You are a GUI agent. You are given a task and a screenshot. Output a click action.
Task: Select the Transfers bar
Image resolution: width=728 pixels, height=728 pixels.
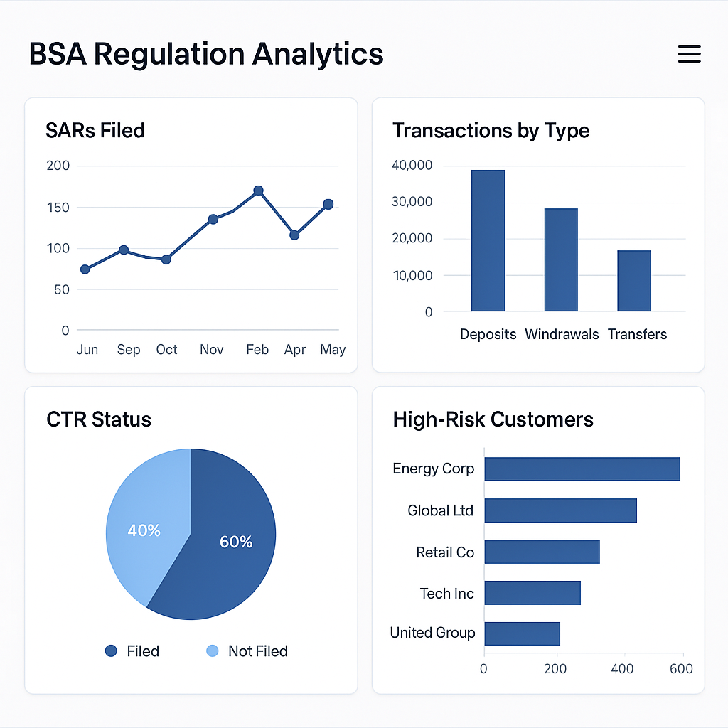click(x=635, y=281)
